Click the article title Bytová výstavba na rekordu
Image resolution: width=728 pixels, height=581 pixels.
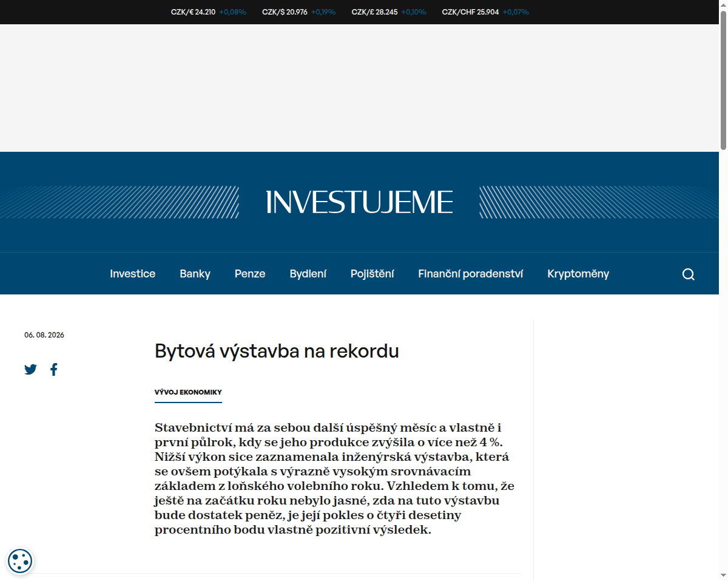click(x=277, y=351)
